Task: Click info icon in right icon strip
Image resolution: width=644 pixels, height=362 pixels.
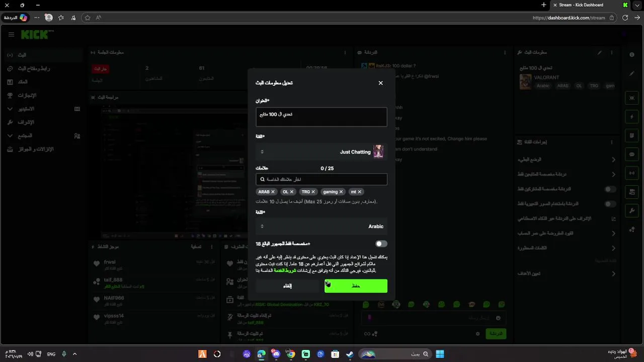Action: click(632, 54)
